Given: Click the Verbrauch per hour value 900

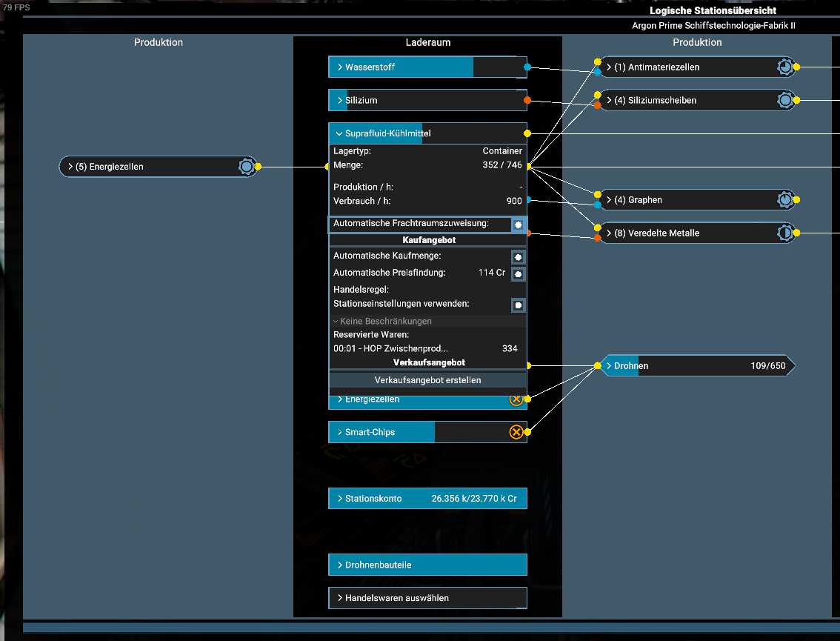Looking at the screenshot, I should tap(514, 201).
